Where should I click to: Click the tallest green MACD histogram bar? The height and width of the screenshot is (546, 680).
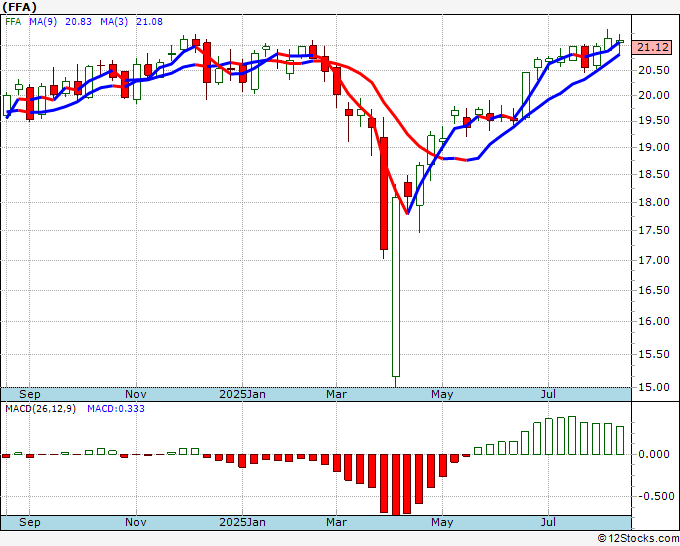572,435
